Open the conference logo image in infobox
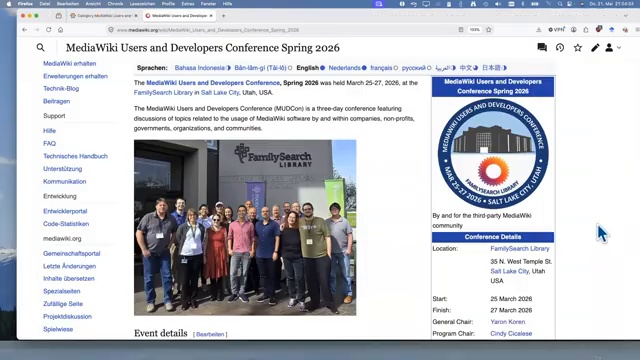The width and height of the screenshot is (640, 360). pyautogui.click(x=493, y=153)
